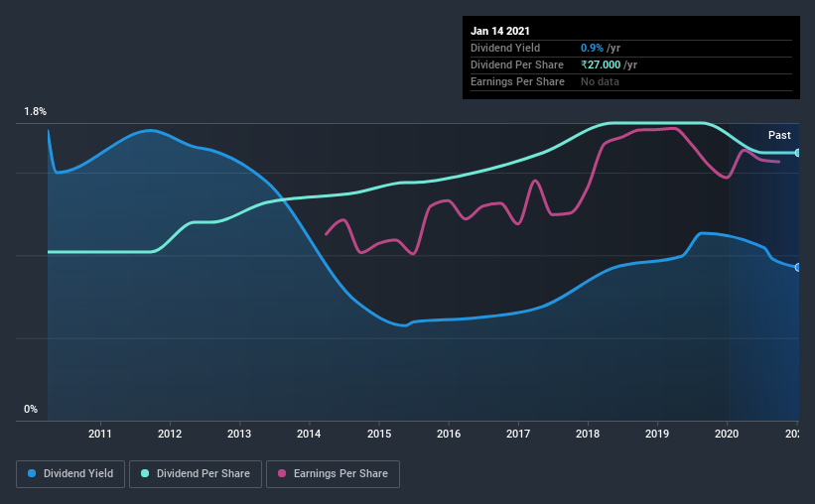Click the 1.8% y-axis label
Viewport: 815px width, 504px height.
point(35,112)
